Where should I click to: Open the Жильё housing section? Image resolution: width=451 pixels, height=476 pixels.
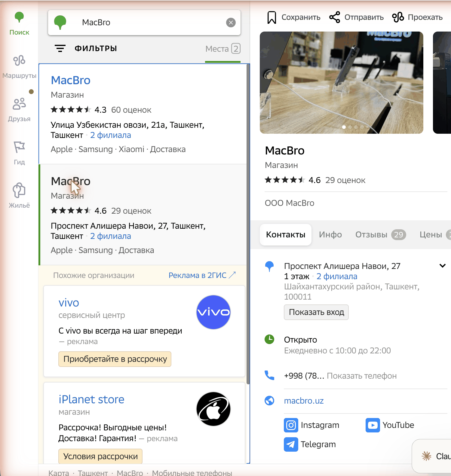pyautogui.click(x=19, y=196)
